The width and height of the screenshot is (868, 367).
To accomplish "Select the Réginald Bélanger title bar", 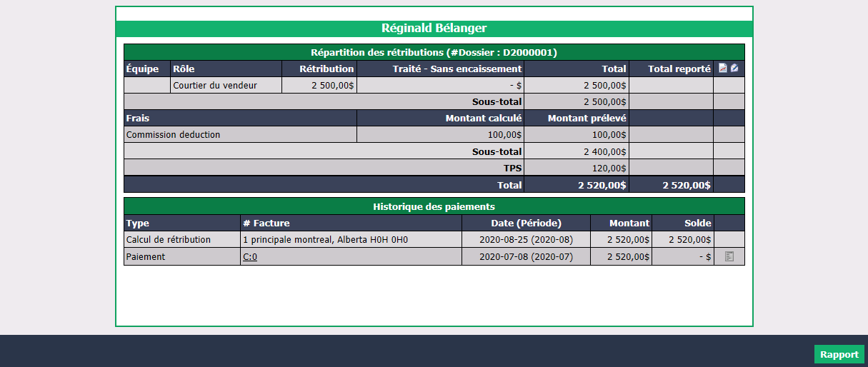I will click(434, 29).
